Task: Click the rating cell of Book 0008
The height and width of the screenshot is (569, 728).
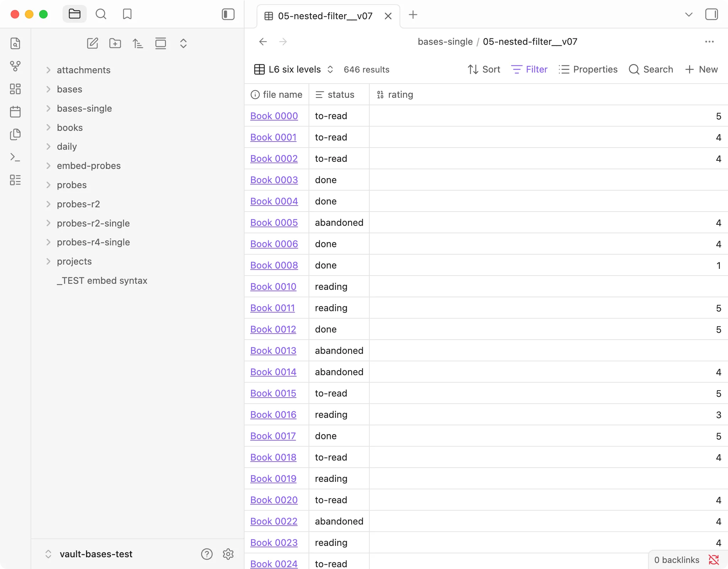Action: (x=548, y=265)
